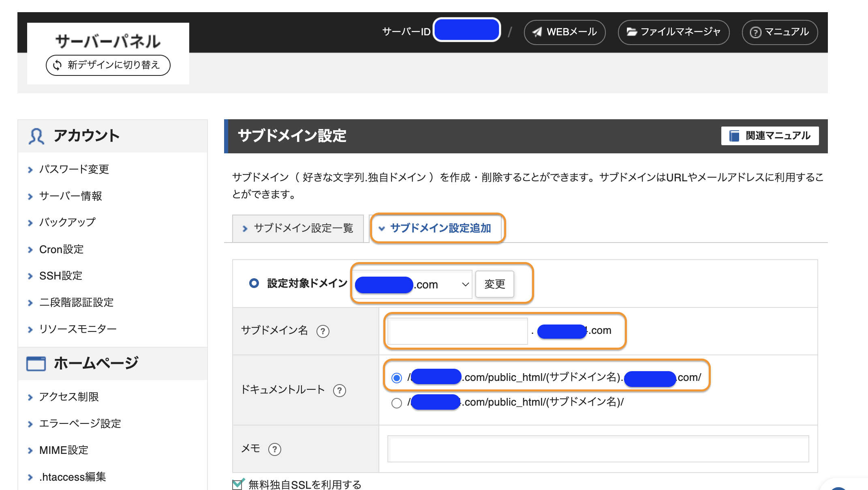Expand the サブドメイン設定追加 disclosure chevron
Image resolution: width=868 pixels, height=490 pixels.
[381, 228]
